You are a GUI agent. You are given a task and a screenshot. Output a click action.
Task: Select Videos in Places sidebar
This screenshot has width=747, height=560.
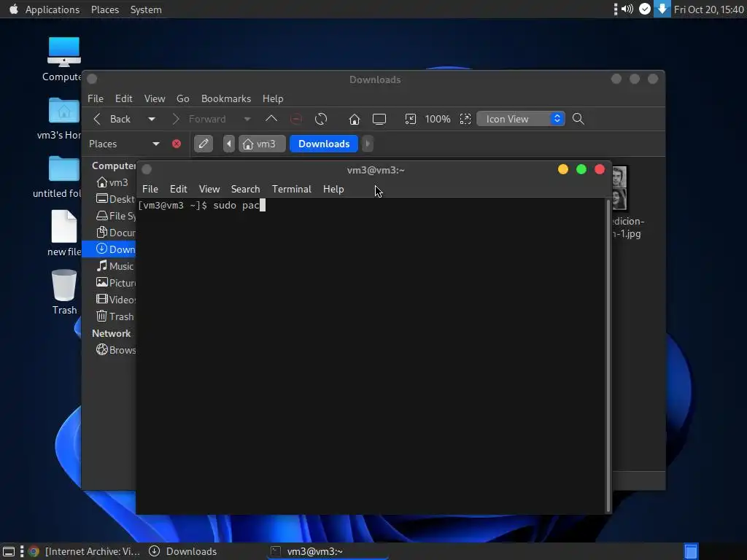coord(115,300)
